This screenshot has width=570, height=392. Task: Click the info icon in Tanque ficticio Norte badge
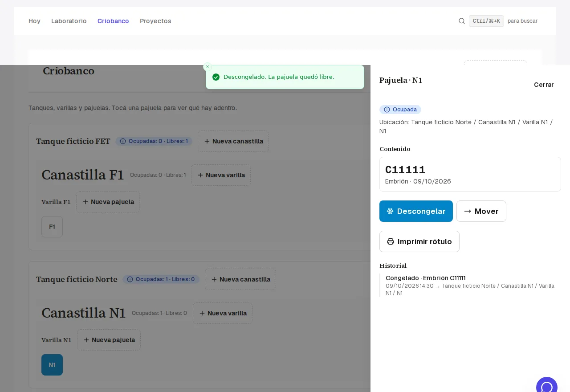pyautogui.click(x=130, y=279)
